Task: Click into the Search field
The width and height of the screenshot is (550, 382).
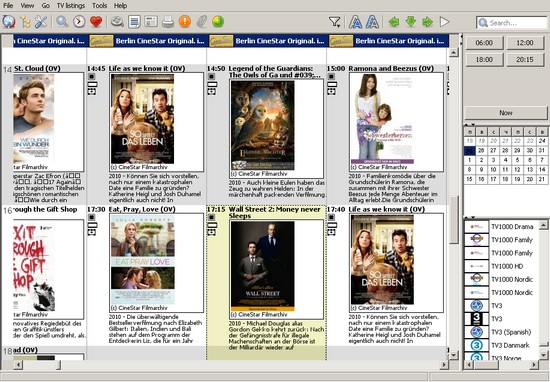Action: click(512, 23)
